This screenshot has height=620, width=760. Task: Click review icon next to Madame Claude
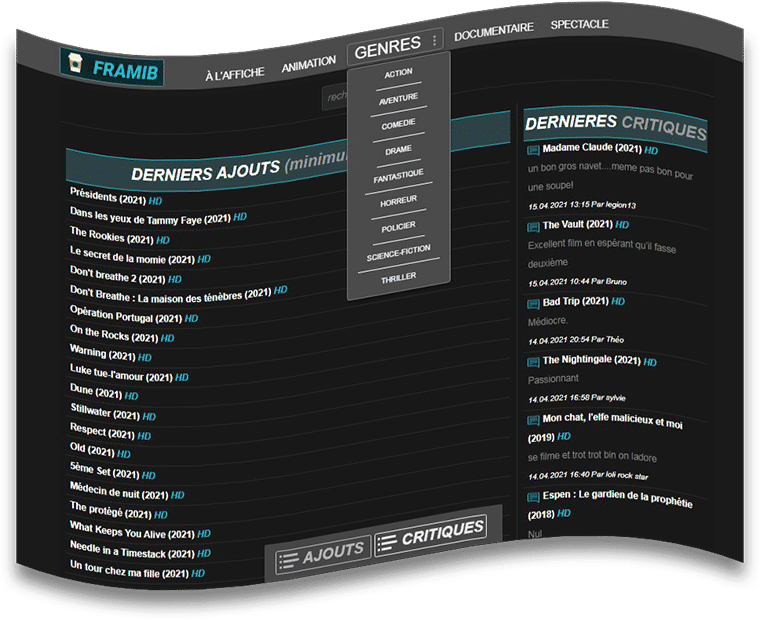pos(533,148)
